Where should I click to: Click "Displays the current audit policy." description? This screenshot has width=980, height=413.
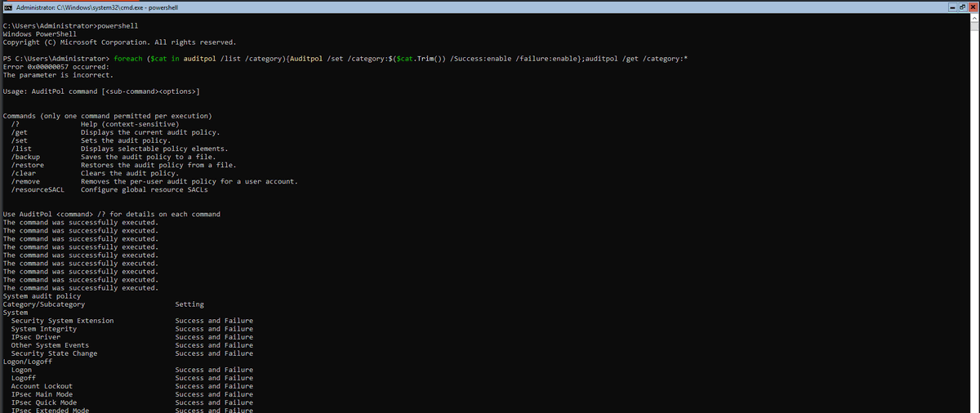click(150, 132)
